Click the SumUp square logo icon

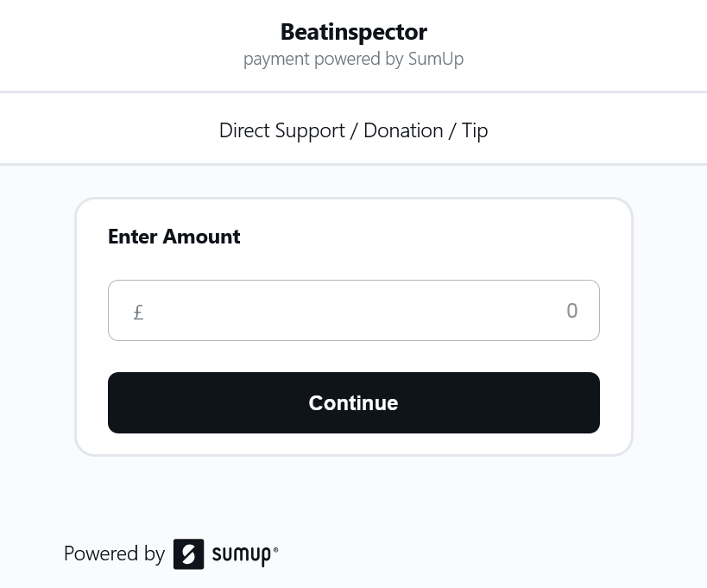click(x=188, y=554)
